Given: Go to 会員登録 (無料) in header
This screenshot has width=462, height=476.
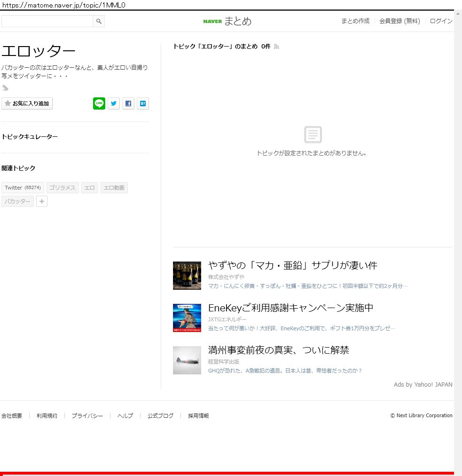Looking at the screenshot, I should pyautogui.click(x=399, y=21).
